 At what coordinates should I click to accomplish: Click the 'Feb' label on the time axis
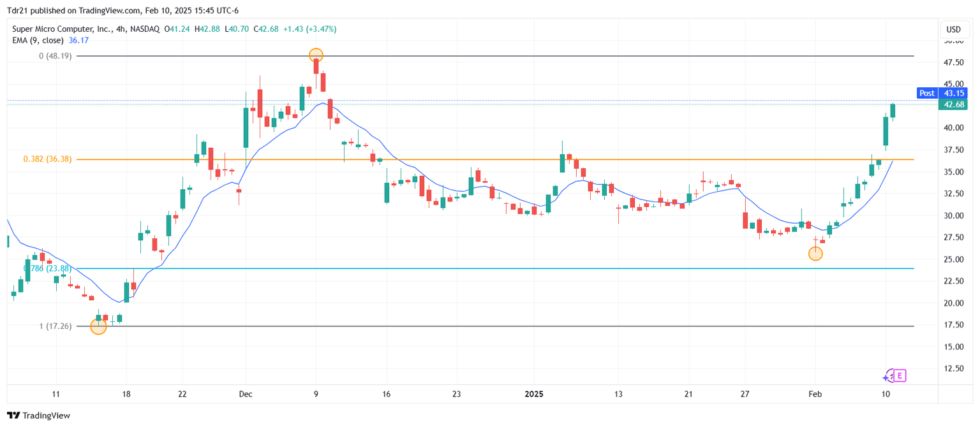tap(814, 394)
